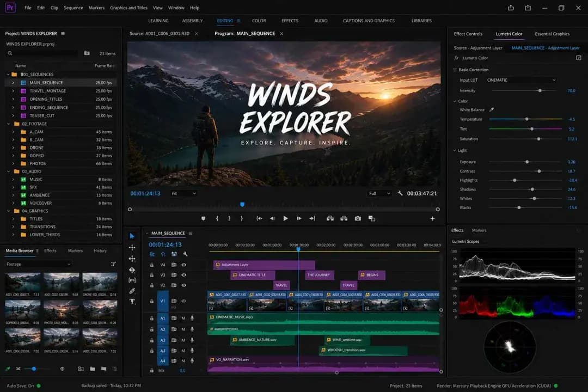Toggle V1 track visibility eye

(184, 301)
